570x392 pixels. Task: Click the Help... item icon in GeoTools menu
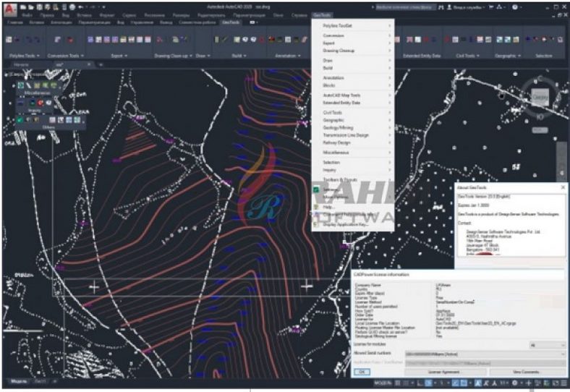[x=316, y=207]
